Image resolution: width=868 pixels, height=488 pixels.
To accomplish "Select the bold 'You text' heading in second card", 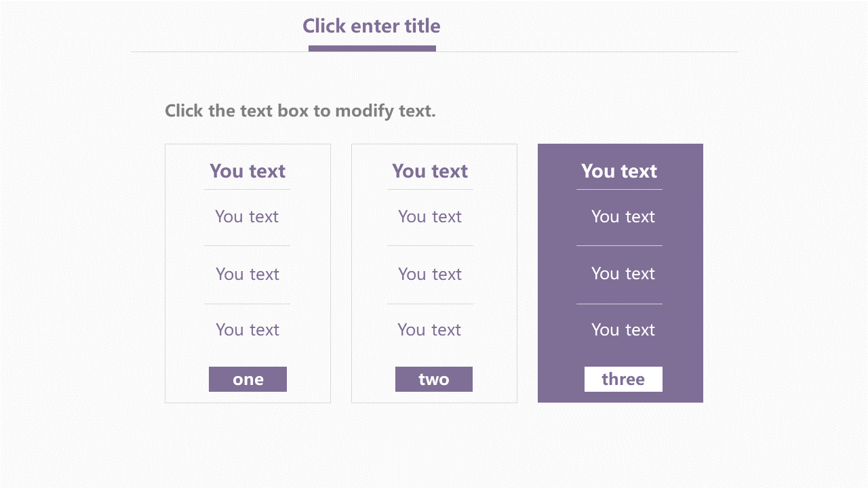I will (430, 171).
